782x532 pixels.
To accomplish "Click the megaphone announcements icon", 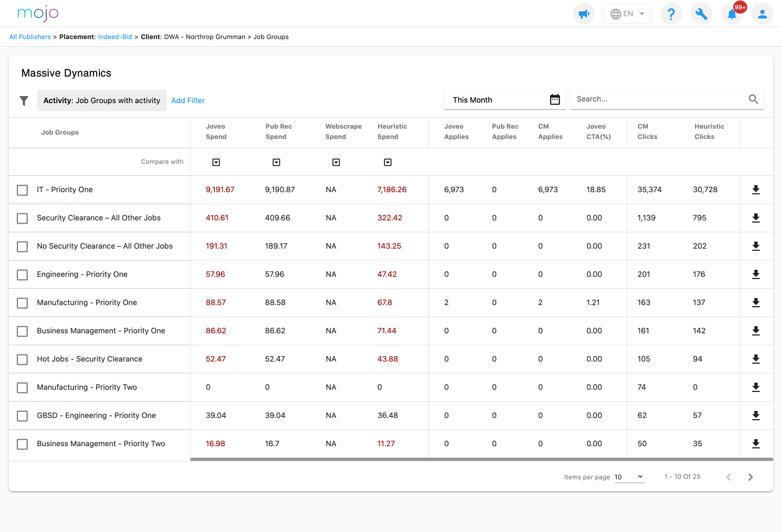I will point(584,14).
